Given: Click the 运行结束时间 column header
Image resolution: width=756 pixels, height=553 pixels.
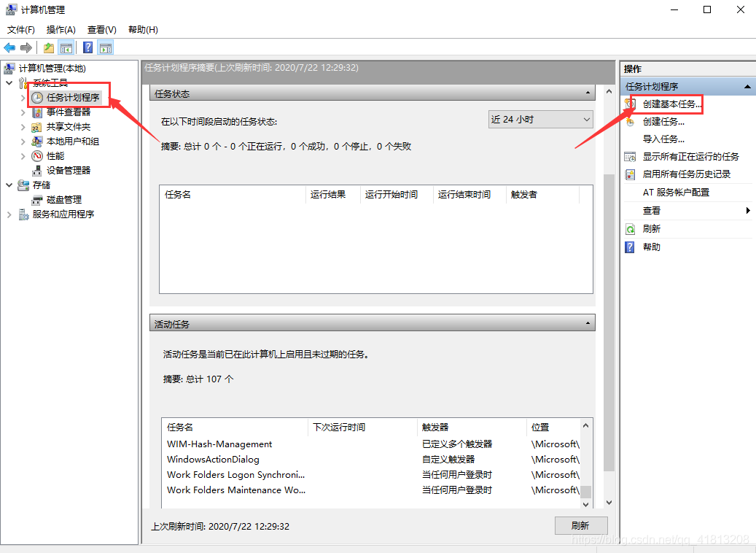Looking at the screenshot, I should [x=469, y=195].
